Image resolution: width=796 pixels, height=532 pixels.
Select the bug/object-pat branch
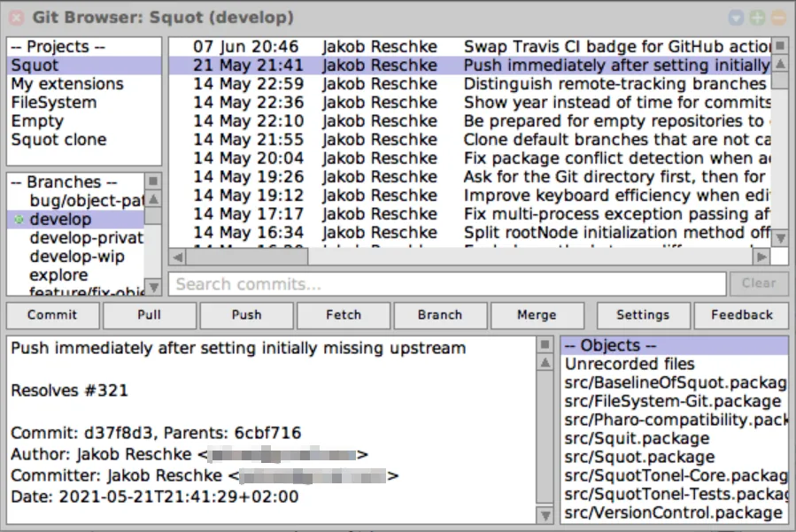click(76, 201)
